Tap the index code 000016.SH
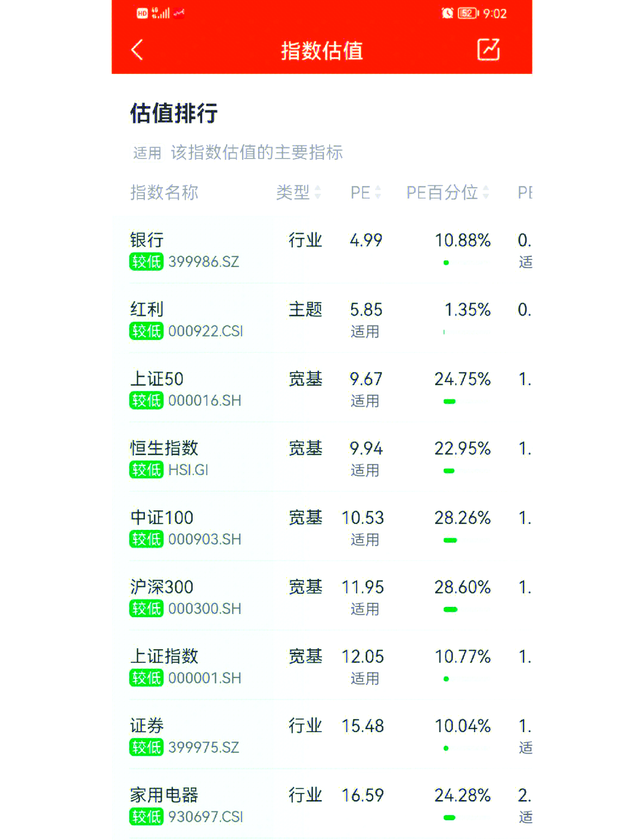The height and width of the screenshot is (840, 644). click(x=206, y=400)
